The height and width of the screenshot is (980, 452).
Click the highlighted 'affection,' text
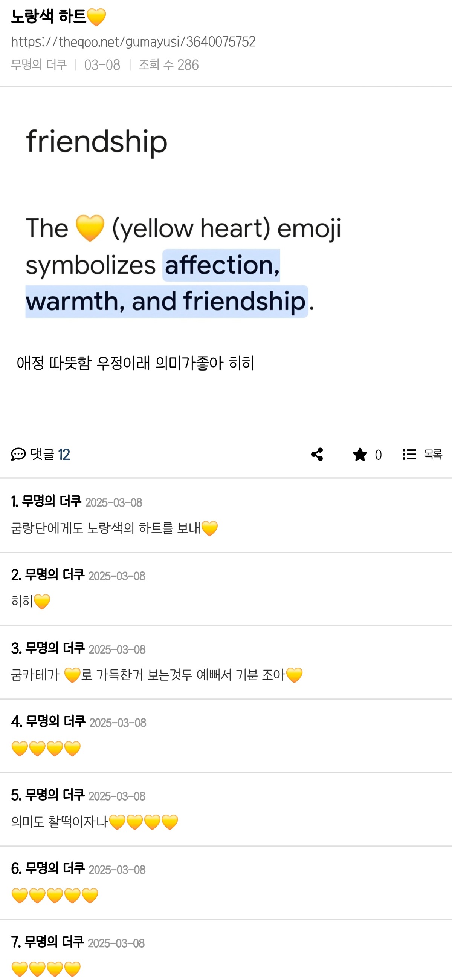click(222, 265)
